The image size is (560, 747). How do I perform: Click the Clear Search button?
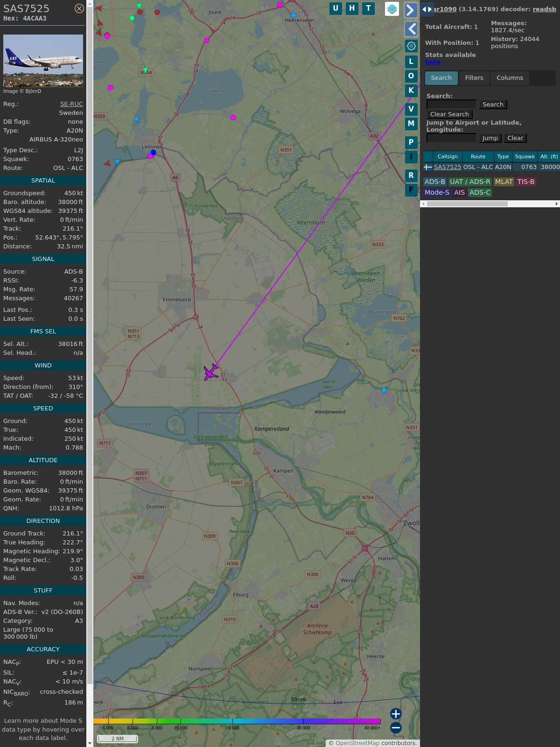449,114
